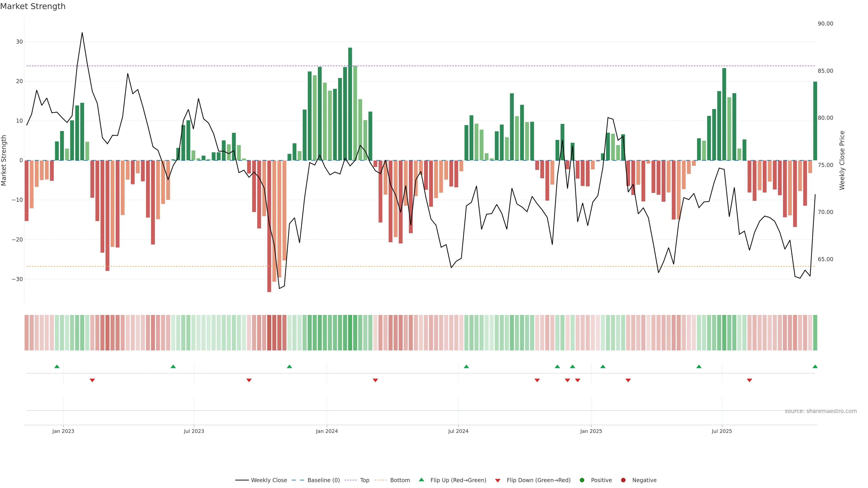Click the Jan 2024 x-axis label
The height and width of the screenshot is (488, 868).
[x=326, y=431]
